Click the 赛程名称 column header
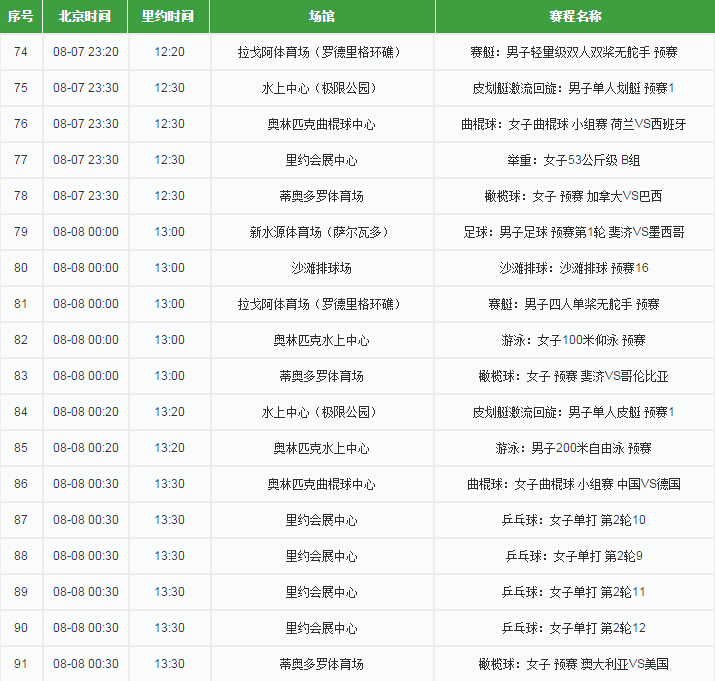This screenshot has width=715, height=681. click(x=575, y=16)
